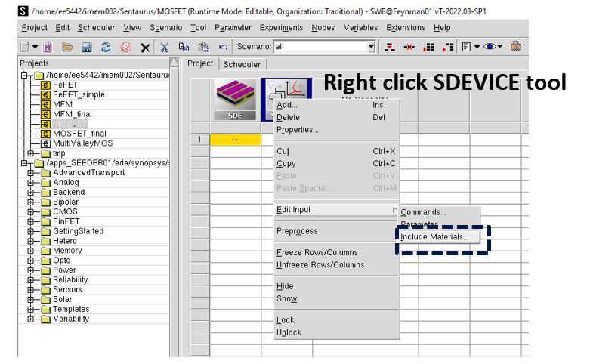
Task: Click the Open project folder icon
Action: click(67, 47)
